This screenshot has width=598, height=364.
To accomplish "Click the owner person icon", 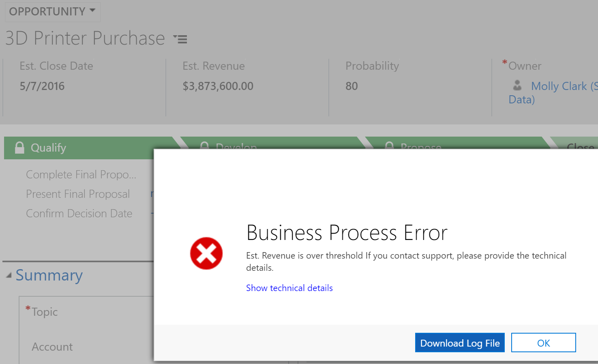I will [x=517, y=86].
